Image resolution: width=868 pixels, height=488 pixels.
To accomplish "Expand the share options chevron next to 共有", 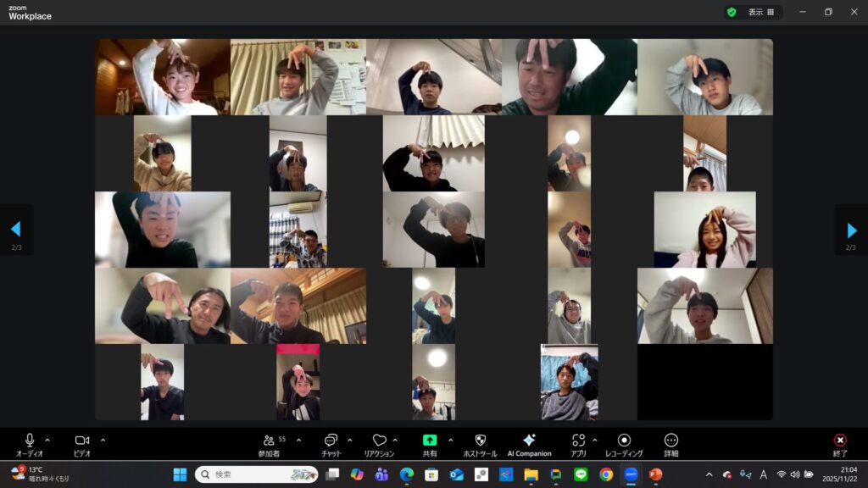I will pyautogui.click(x=450, y=440).
